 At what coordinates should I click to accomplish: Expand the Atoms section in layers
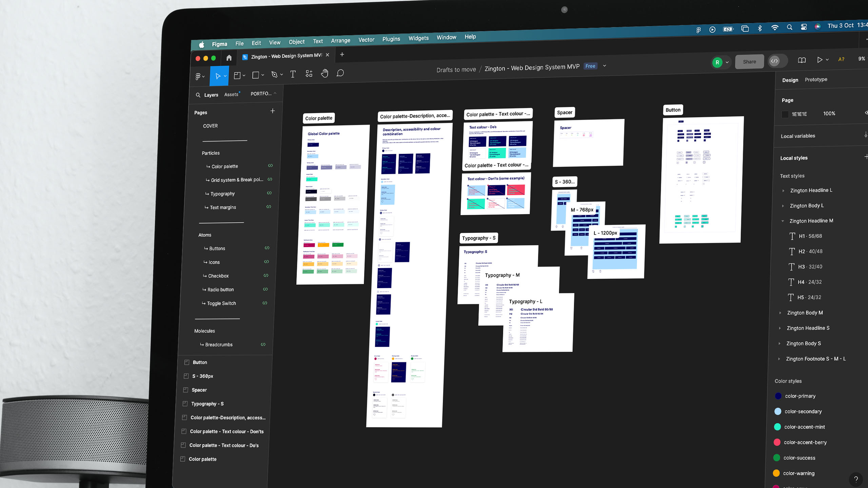[204, 234]
